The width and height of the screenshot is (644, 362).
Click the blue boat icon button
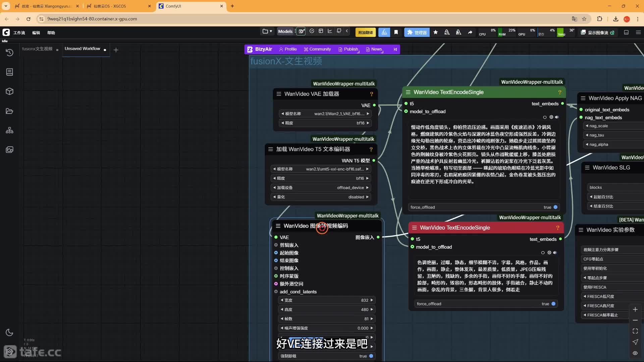[x=384, y=32]
